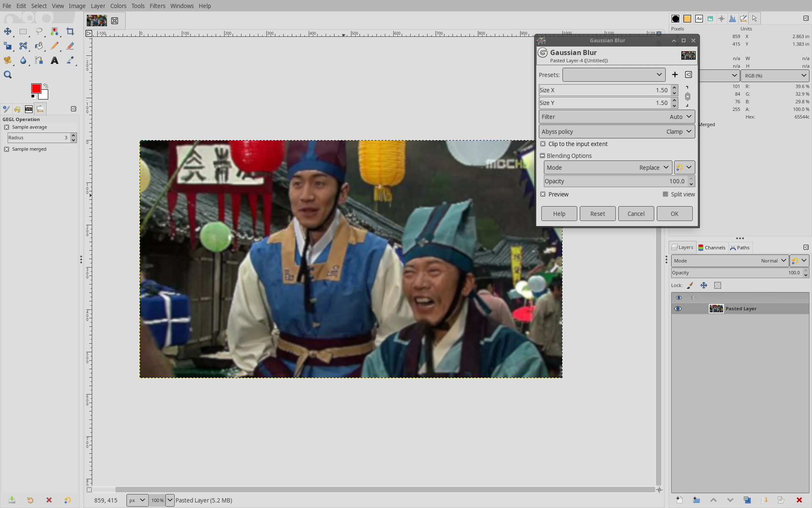Select the Heal bandage tool
The height and width of the screenshot is (508, 812).
click(8, 61)
